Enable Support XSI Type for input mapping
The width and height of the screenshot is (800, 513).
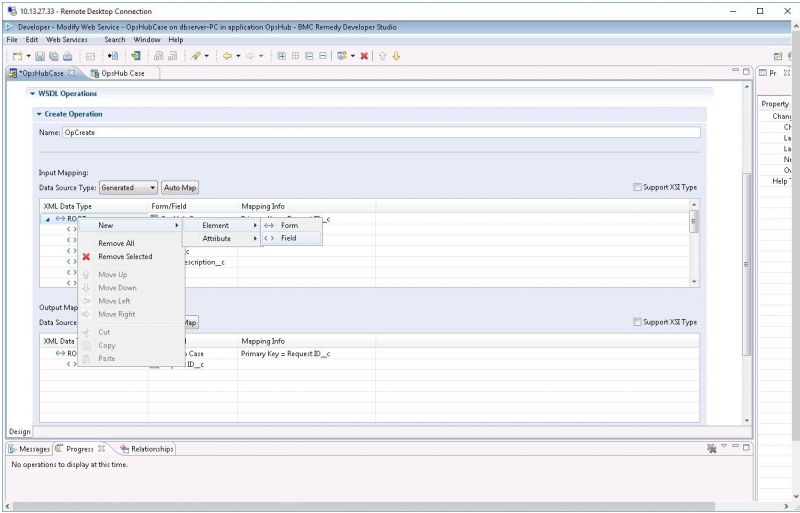tap(638, 187)
